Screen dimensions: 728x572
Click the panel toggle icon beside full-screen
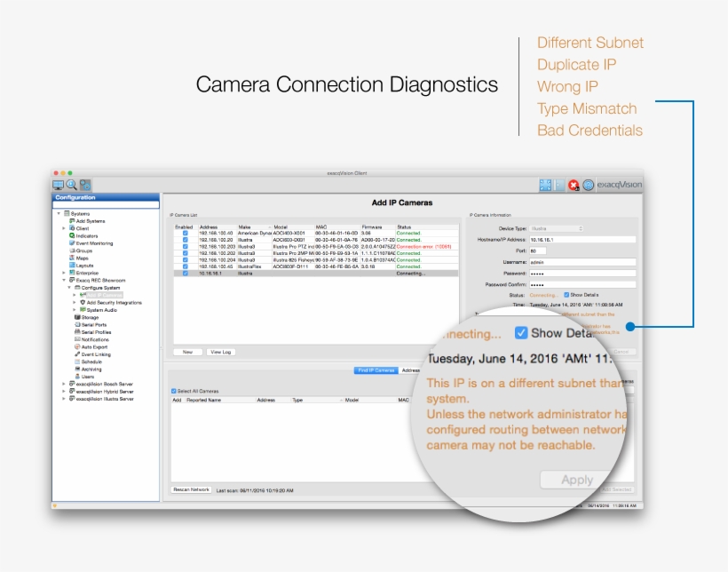pyautogui.click(x=559, y=185)
